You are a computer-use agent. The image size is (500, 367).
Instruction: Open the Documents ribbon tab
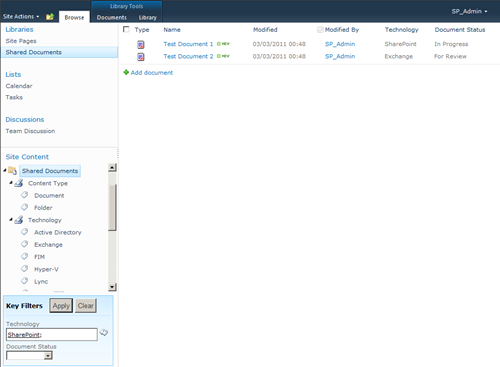(x=112, y=18)
